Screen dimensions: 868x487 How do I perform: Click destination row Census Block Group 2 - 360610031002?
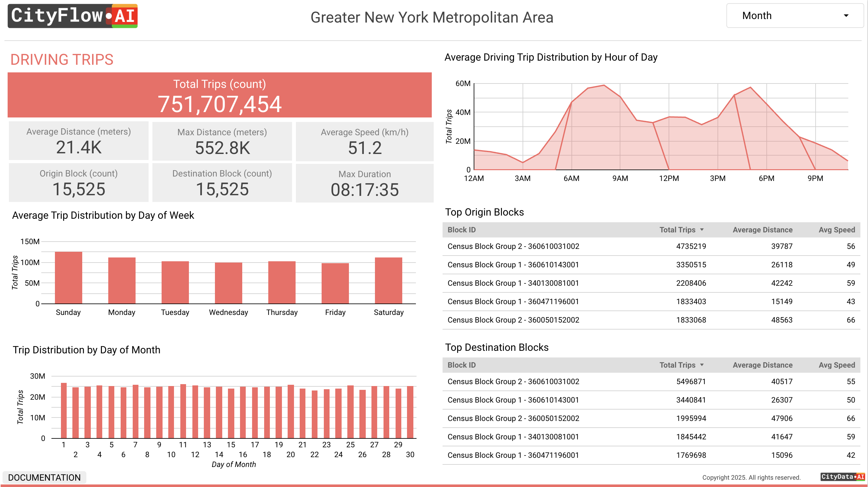click(651, 382)
